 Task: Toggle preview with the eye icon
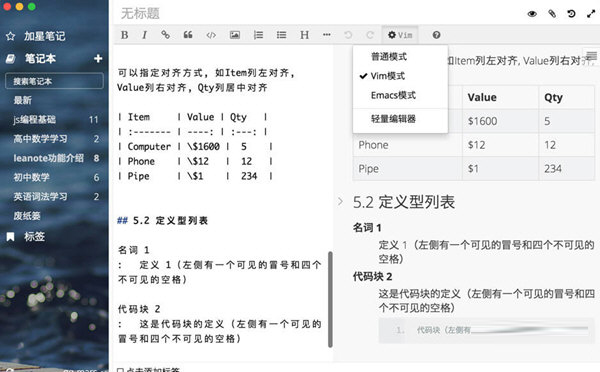(x=532, y=14)
